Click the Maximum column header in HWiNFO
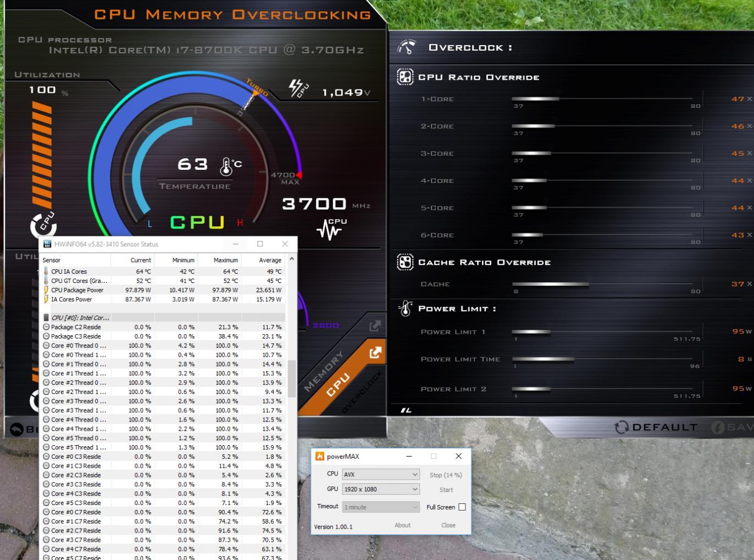Screen dimensions: 754x560 pyautogui.click(x=219, y=260)
